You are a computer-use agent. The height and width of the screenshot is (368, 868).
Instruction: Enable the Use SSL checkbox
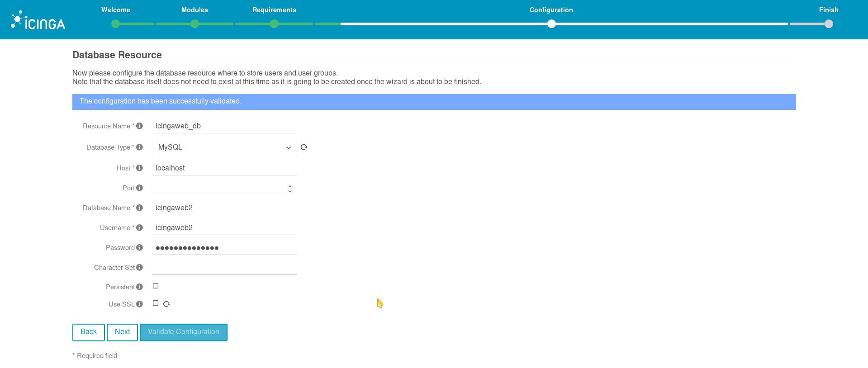(x=156, y=303)
